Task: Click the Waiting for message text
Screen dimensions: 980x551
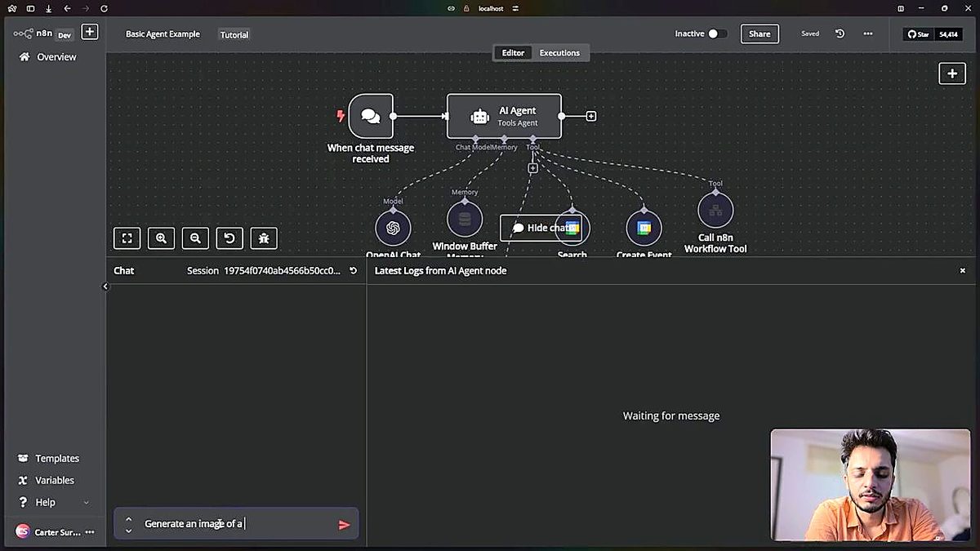Action: pos(671,415)
